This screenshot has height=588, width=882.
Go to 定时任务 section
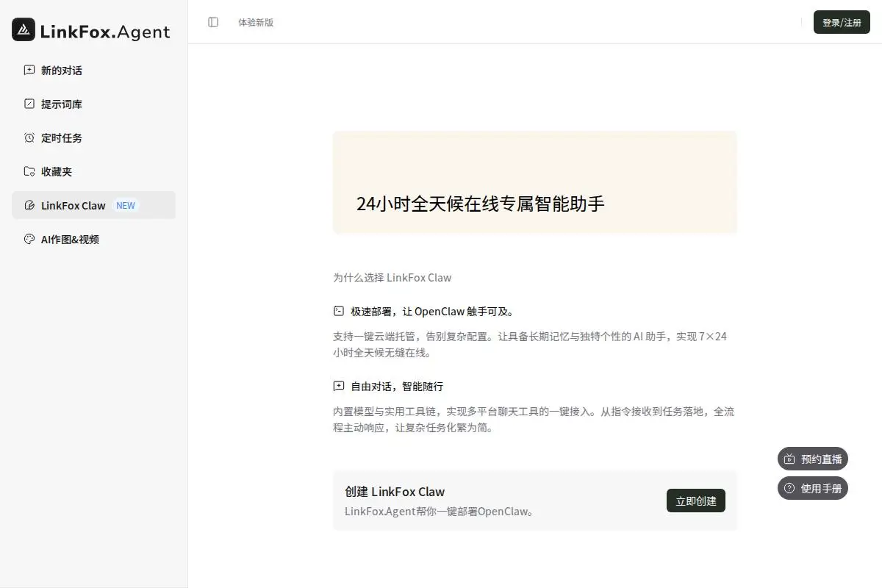93,138
